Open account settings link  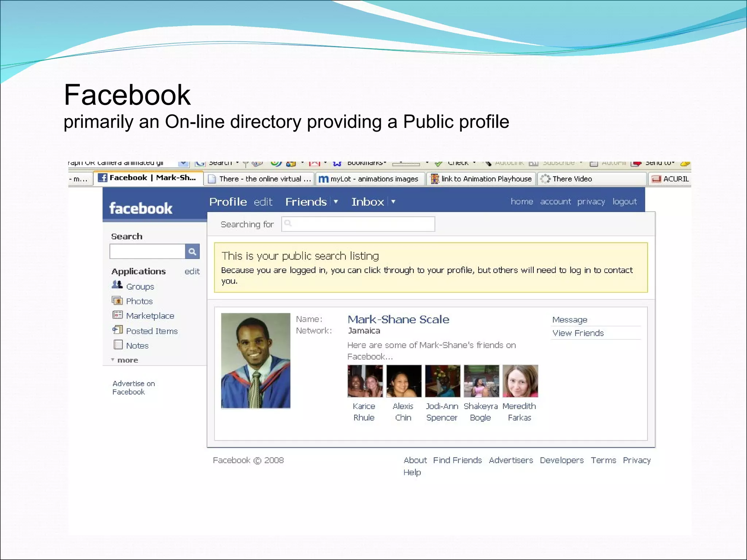click(x=555, y=202)
